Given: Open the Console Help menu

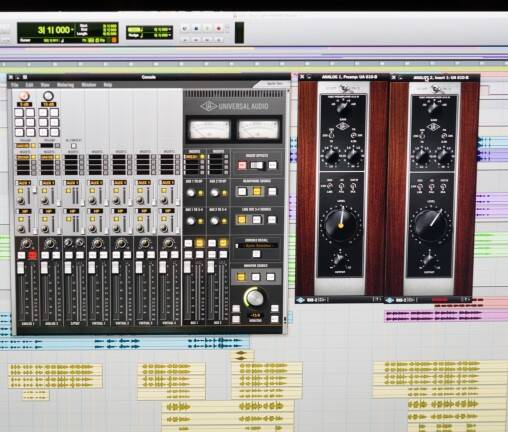Looking at the screenshot, I should [x=107, y=85].
